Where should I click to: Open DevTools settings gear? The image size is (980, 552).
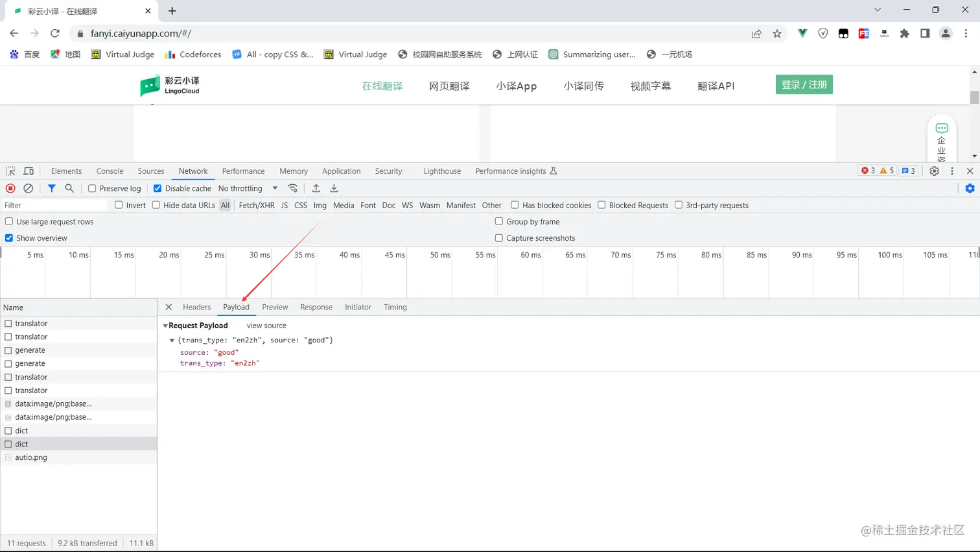point(934,171)
